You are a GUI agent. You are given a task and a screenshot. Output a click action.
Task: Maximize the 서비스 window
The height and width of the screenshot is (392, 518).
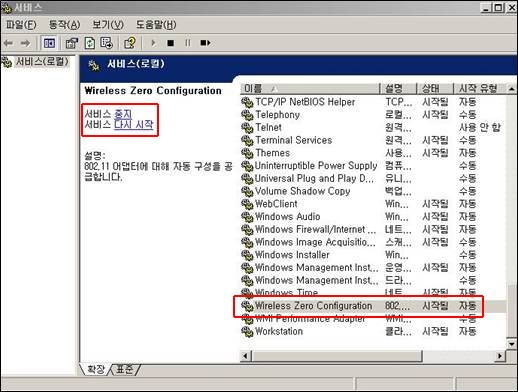[x=499, y=8]
